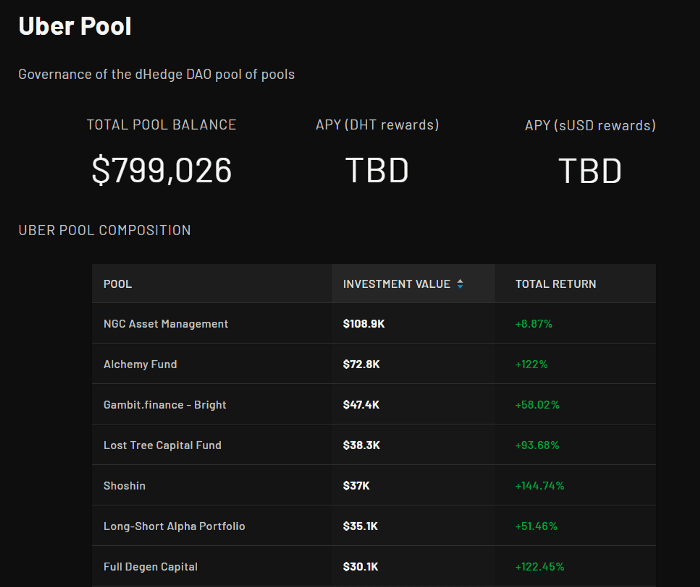Open the Long-Short Alpha Portfolio pool
700x587 pixels.
[174, 526]
